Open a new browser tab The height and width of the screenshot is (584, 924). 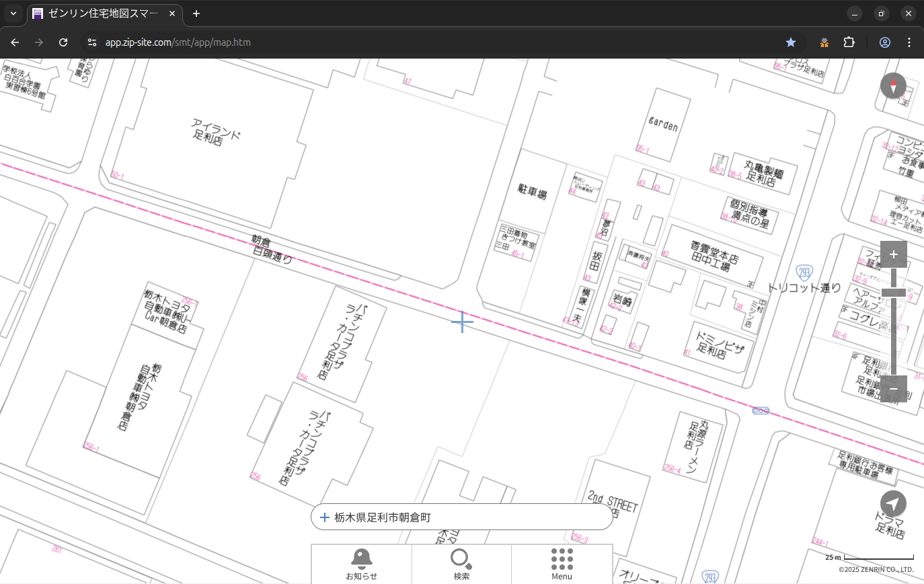tap(196, 13)
